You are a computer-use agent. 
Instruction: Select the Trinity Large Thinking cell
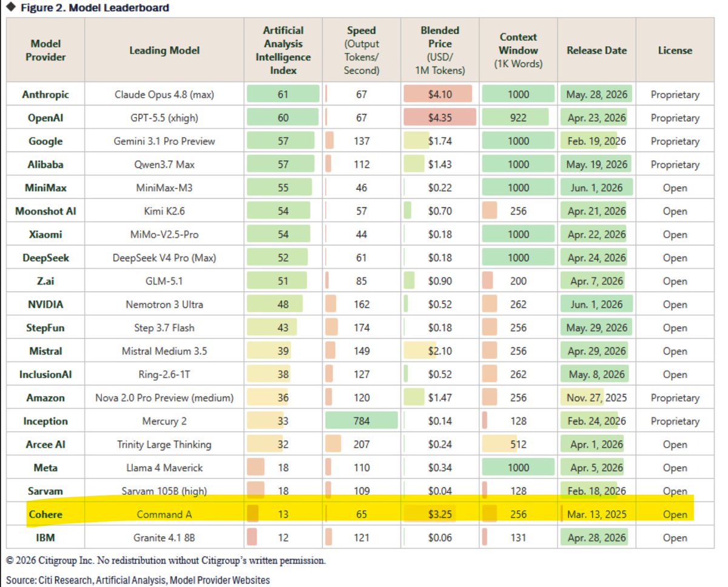[x=164, y=444]
